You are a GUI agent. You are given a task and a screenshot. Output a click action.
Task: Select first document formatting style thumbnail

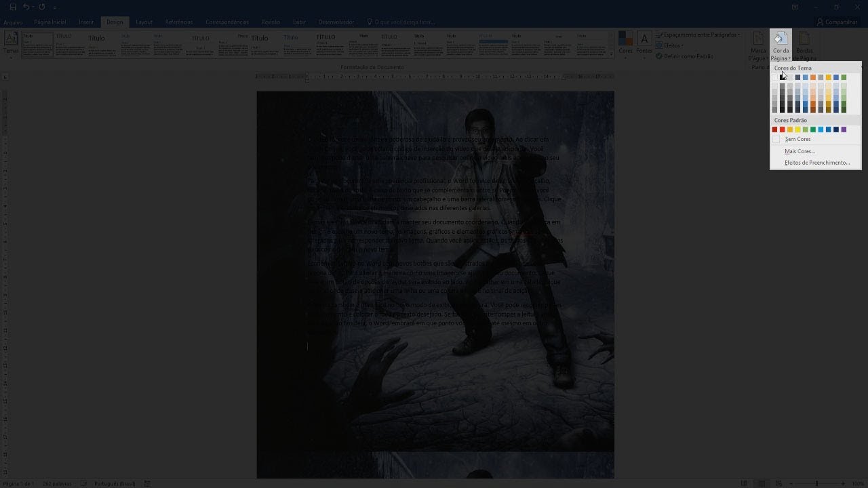click(x=37, y=44)
